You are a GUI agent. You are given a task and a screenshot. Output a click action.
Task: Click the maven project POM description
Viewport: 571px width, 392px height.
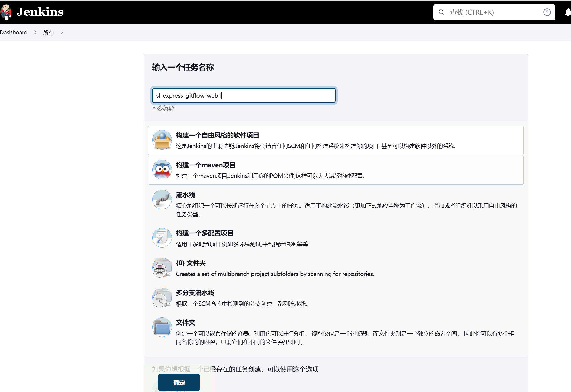click(x=270, y=176)
